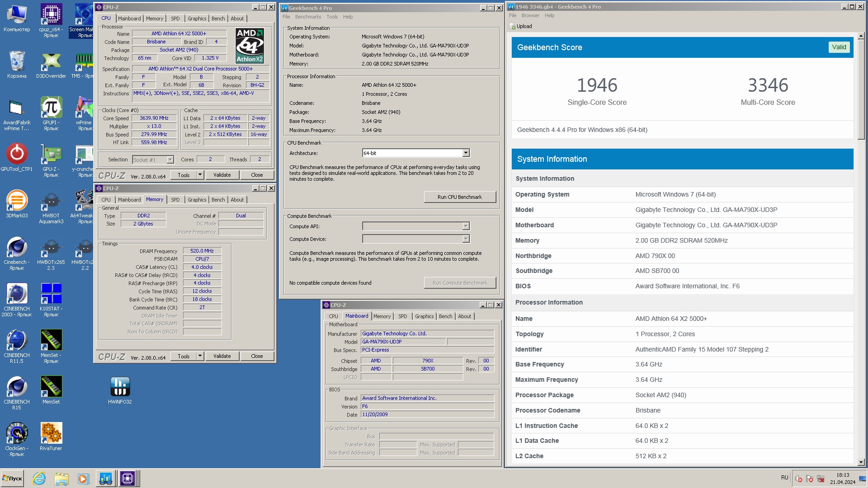Screen dimensions: 868x488
Task: Click the GA-MA790X-UD3P model field in CPU-Z
Action: (403, 342)
